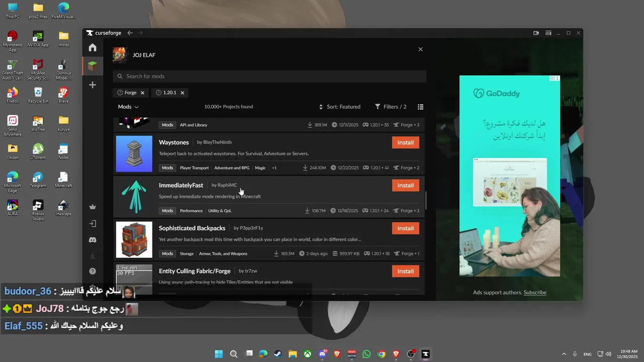The image size is (644, 362).
Task: Click the Waystones pedestal thumbnail
Action: [x=134, y=154]
